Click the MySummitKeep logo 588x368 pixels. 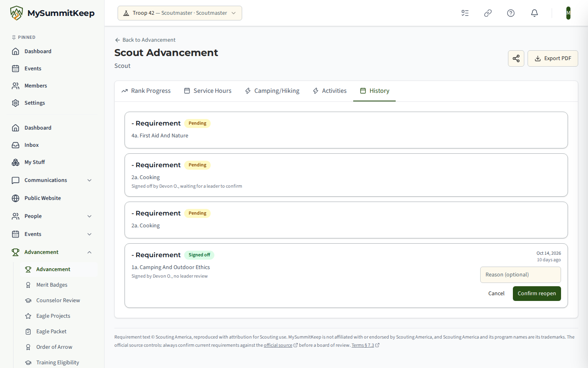point(52,13)
